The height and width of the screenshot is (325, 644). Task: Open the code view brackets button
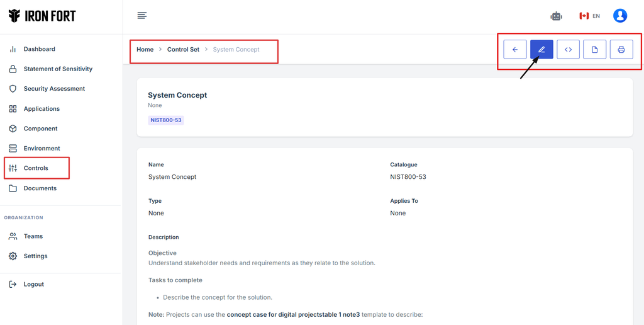tap(568, 50)
